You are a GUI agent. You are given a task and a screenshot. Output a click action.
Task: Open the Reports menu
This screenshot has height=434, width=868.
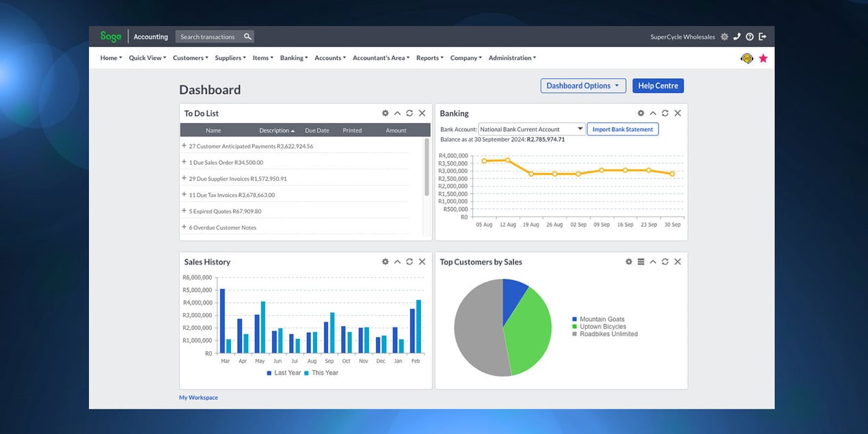[x=430, y=58]
